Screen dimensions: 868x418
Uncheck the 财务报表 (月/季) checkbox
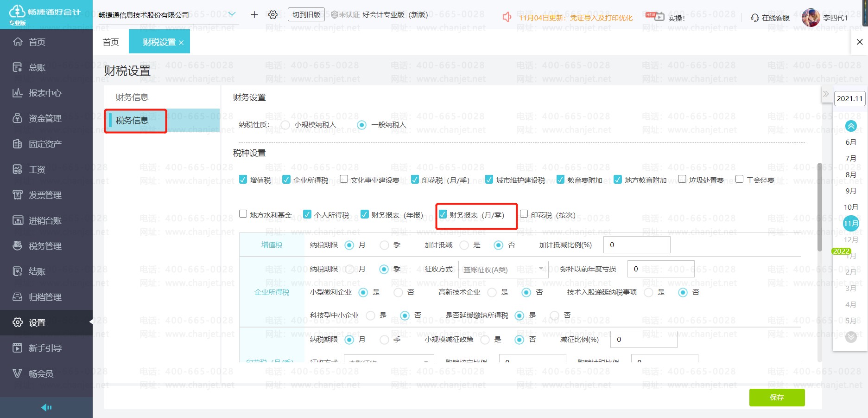point(443,214)
